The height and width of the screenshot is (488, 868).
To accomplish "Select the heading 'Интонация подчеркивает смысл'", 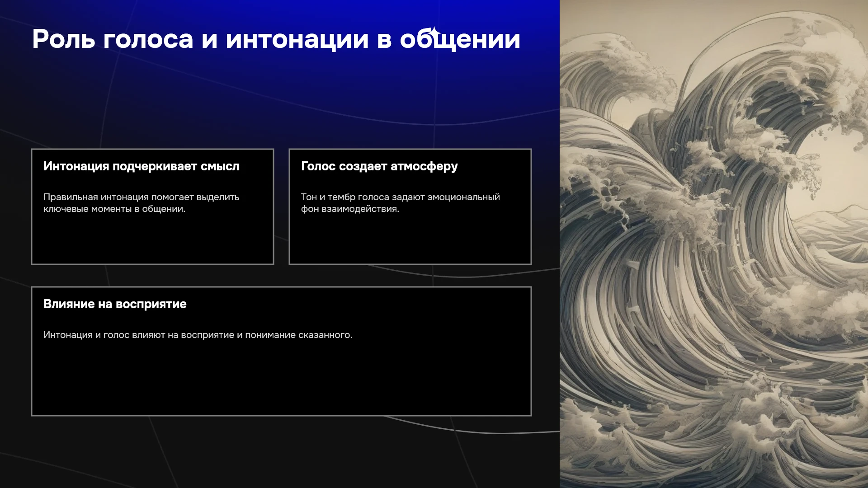I will (141, 166).
